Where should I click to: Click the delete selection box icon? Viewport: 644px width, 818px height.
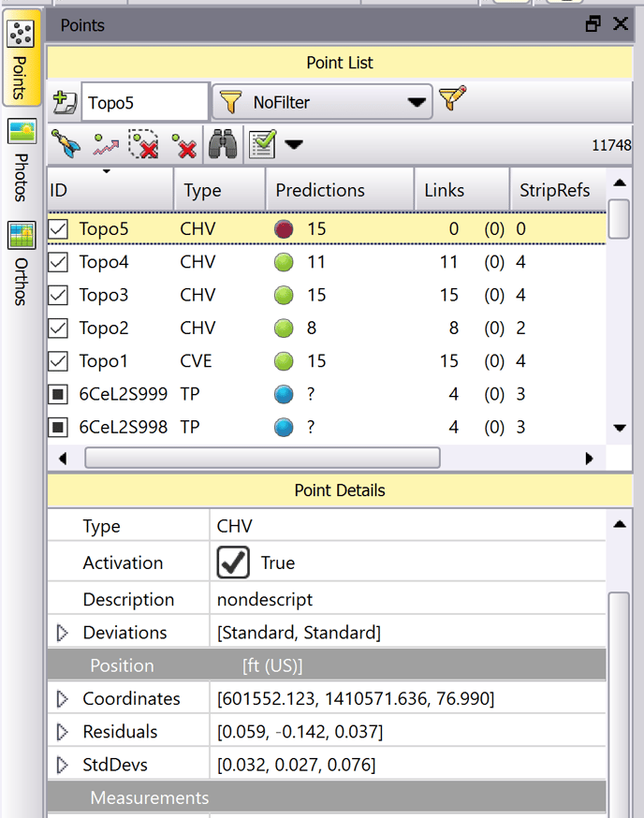pos(143,144)
